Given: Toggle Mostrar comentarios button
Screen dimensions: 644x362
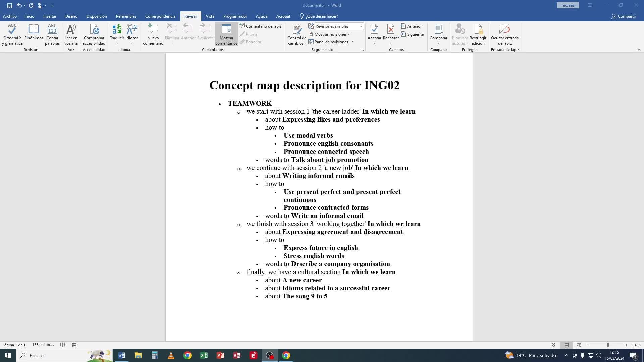Looking at the screenshot, I should (226, 34).
